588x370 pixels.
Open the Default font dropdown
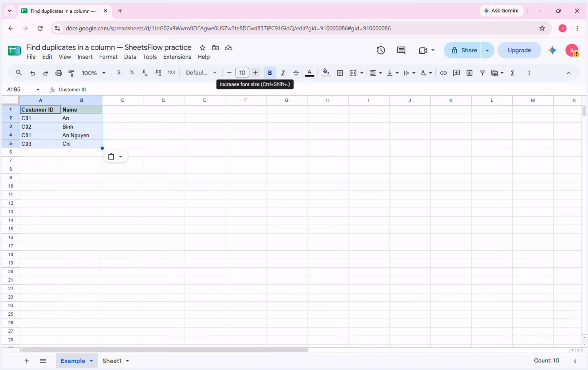point(201,73)
